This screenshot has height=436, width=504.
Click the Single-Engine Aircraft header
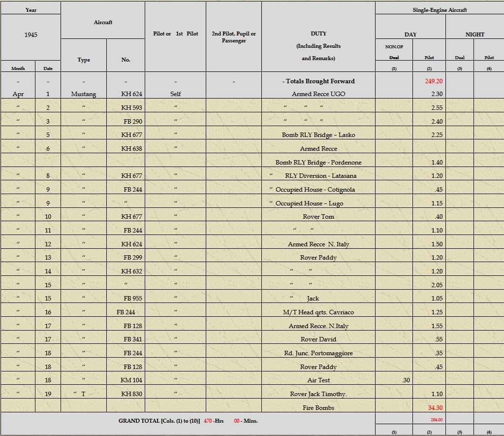click(x=440, y=10)
